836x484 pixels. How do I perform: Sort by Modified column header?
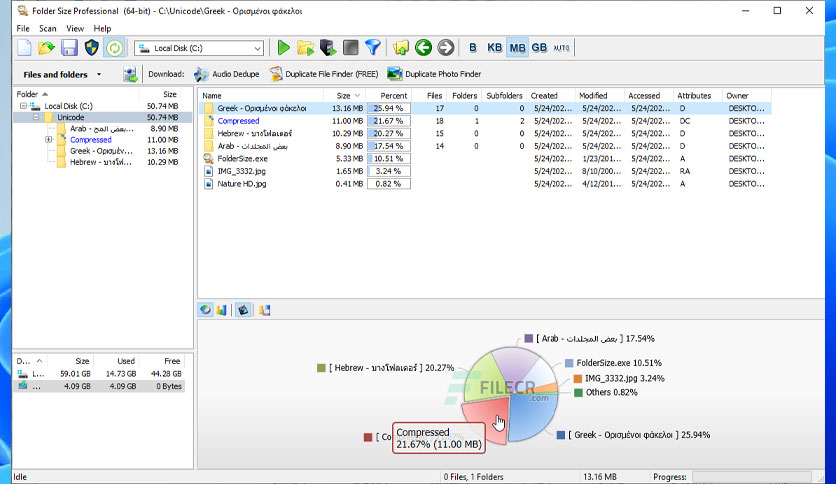click(x=600, y=95)
